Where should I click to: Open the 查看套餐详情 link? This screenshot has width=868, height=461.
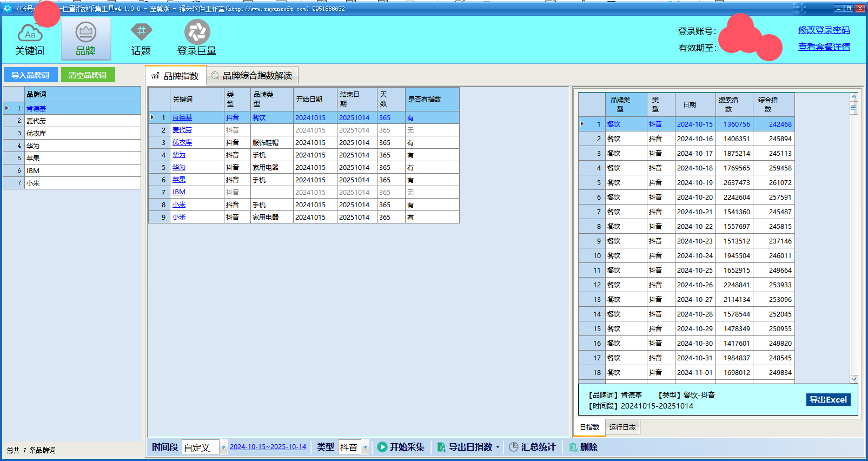(x=824, y=47)
